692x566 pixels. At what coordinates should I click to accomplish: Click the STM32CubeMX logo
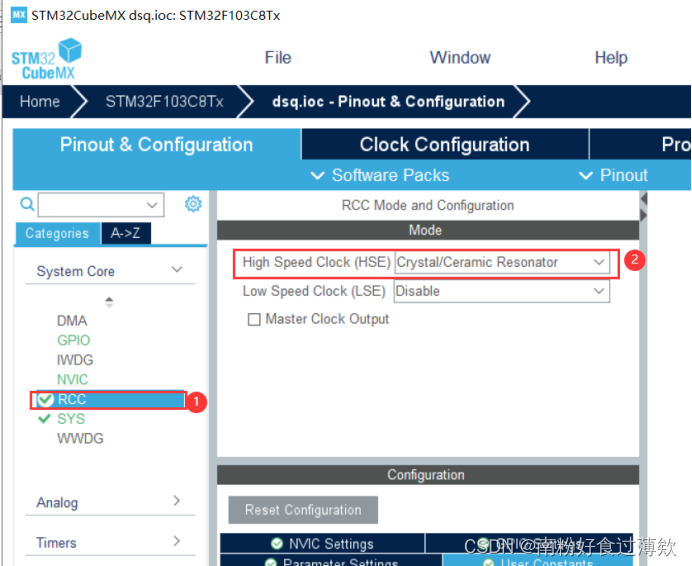(x=47, y=59)
